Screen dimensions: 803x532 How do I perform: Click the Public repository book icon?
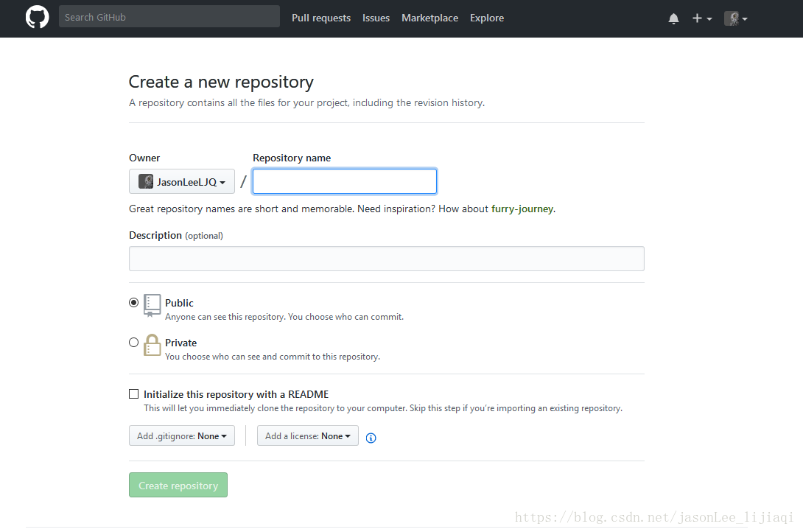coord(152,305)
